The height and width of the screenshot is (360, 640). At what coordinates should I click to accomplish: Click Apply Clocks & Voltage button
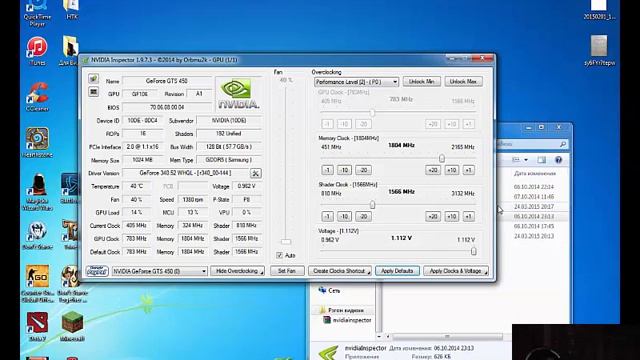(456, 271)
